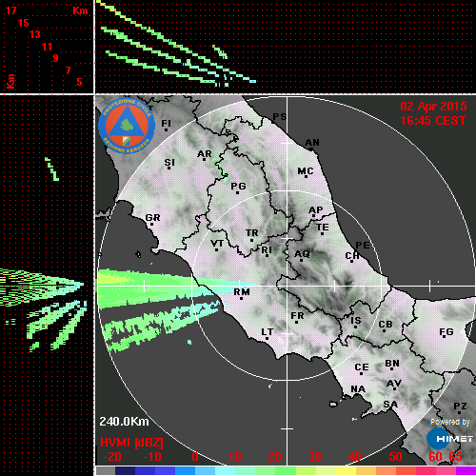Click the FG city label on map

[446, 332]
